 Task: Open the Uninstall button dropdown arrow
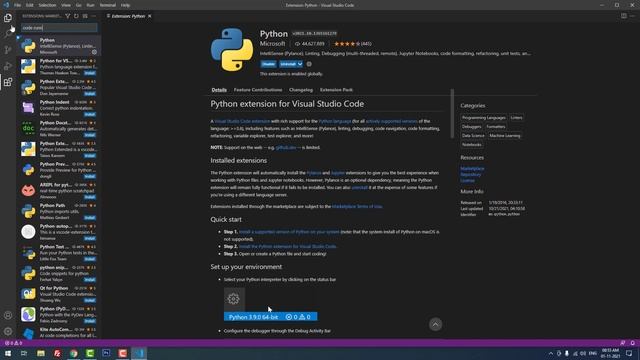tap(300, 64)
